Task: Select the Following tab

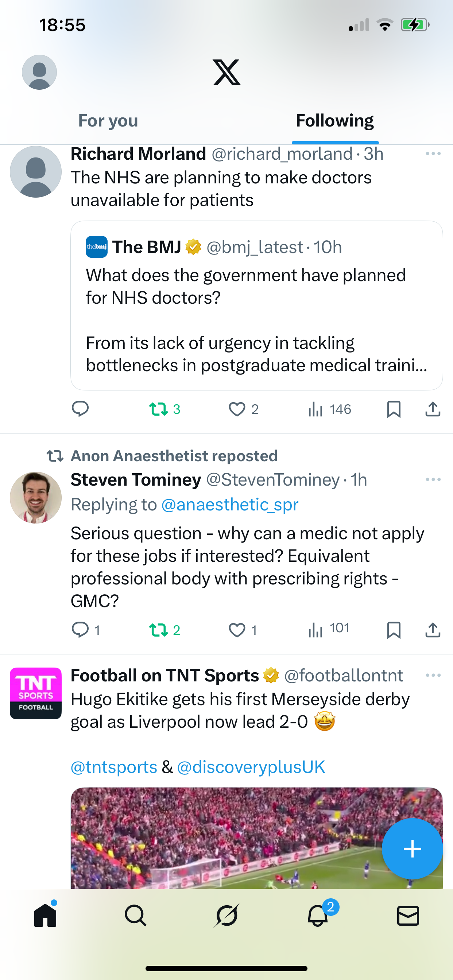Action: pyautogui.click(x=334, y=121)
